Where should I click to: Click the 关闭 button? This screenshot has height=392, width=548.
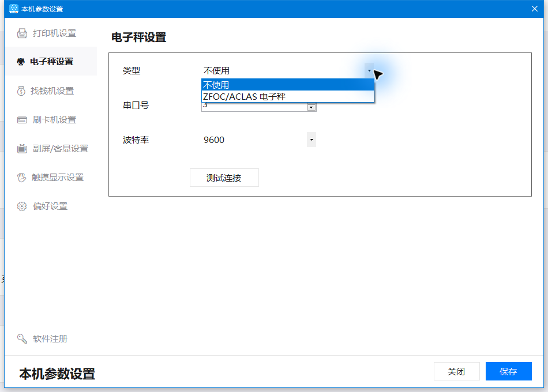click(x=456, y=371)
